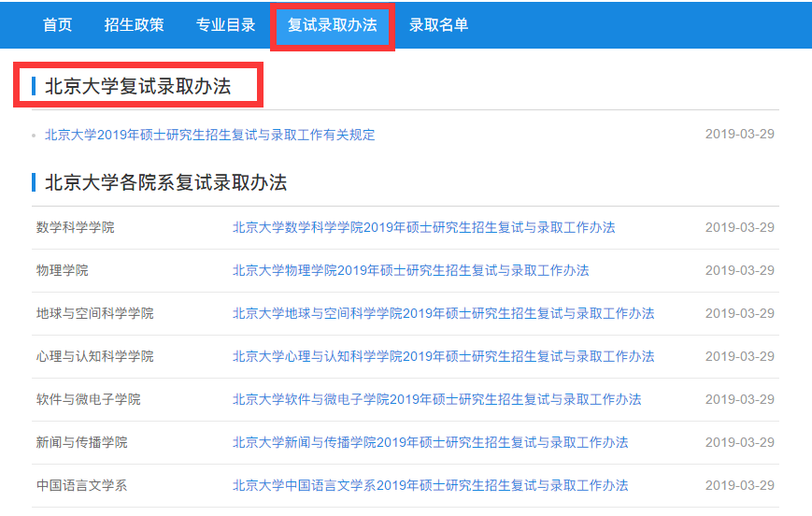This screenshot has width=812, height=516.
Task: Click the 中国语言文学系 2019 复试录取办法 link
Action: [x=430, y=485]
